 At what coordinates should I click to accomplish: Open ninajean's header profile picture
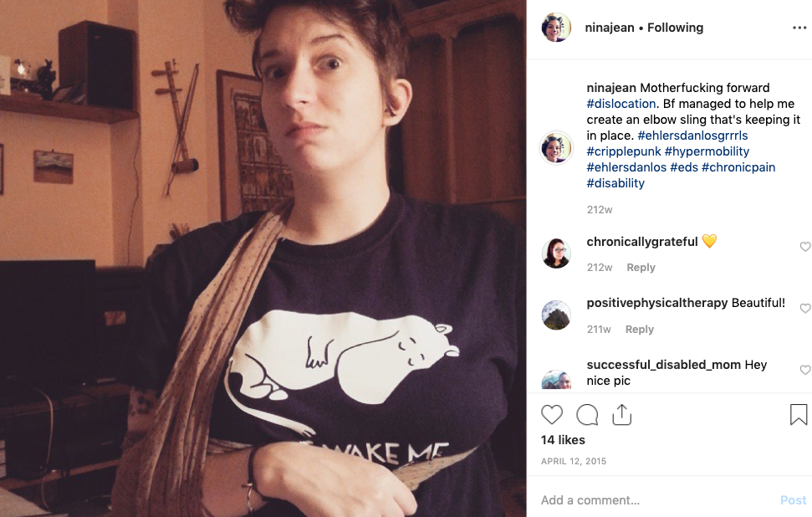556,27
